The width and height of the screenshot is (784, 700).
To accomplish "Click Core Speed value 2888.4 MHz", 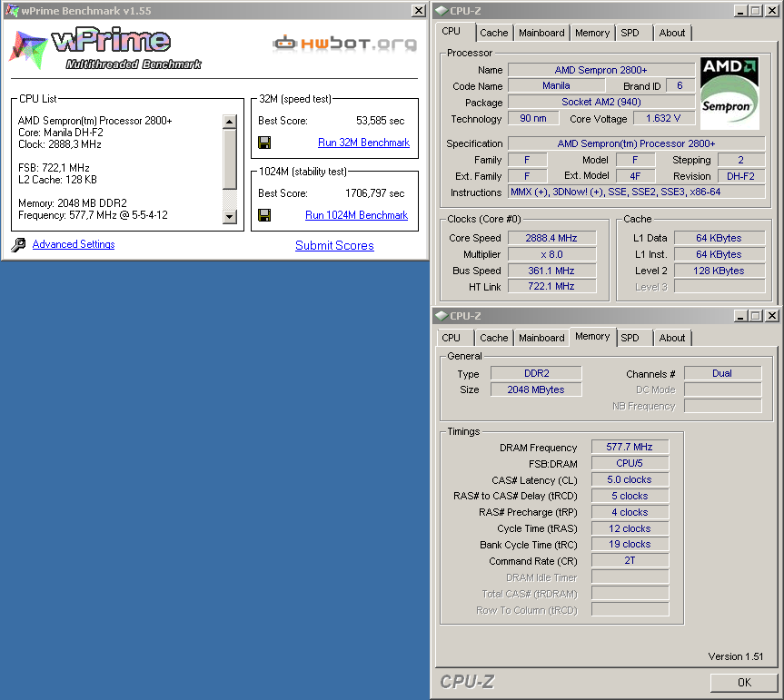I will [x=551, y=239].
